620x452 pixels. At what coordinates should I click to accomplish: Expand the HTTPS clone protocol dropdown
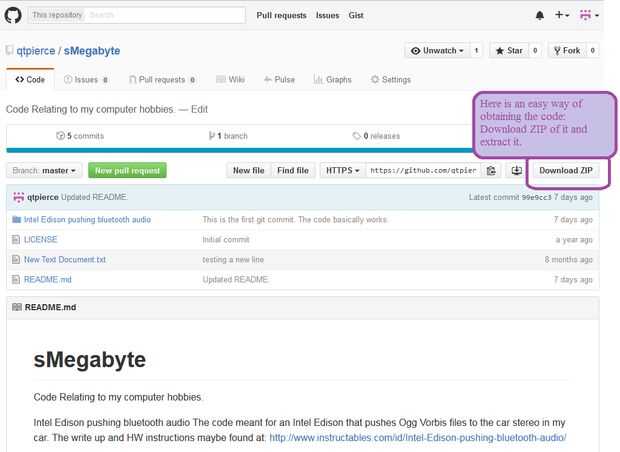click(x=343, y=170)
